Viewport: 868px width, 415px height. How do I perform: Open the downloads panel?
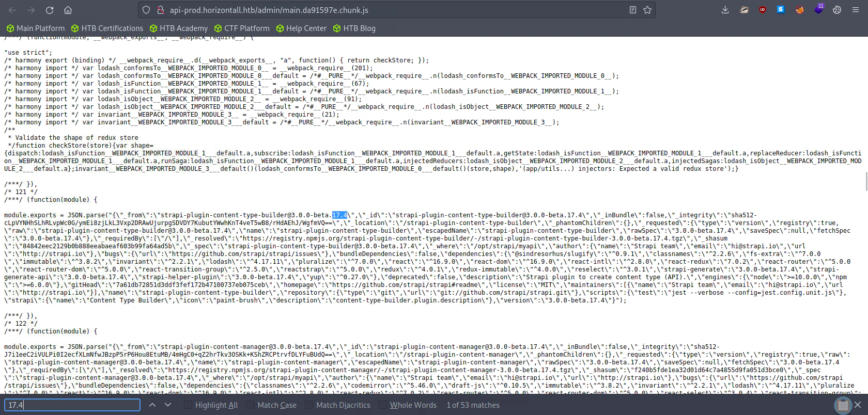tap(725, 10)
